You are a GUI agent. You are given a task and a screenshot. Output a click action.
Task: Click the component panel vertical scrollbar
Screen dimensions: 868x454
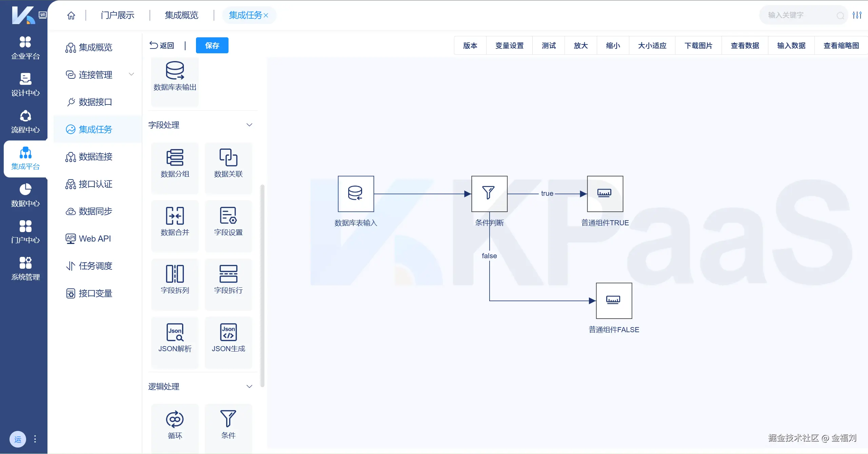[262, 285]
